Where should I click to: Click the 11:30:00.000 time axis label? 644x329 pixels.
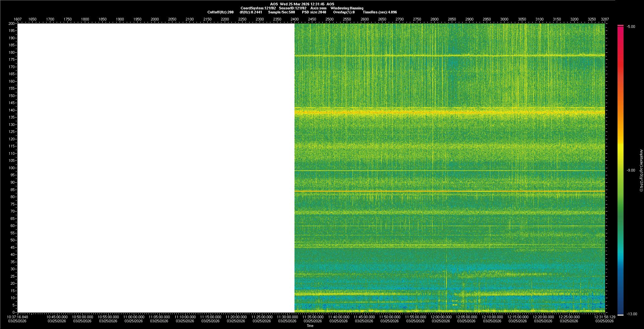(287, 317)
